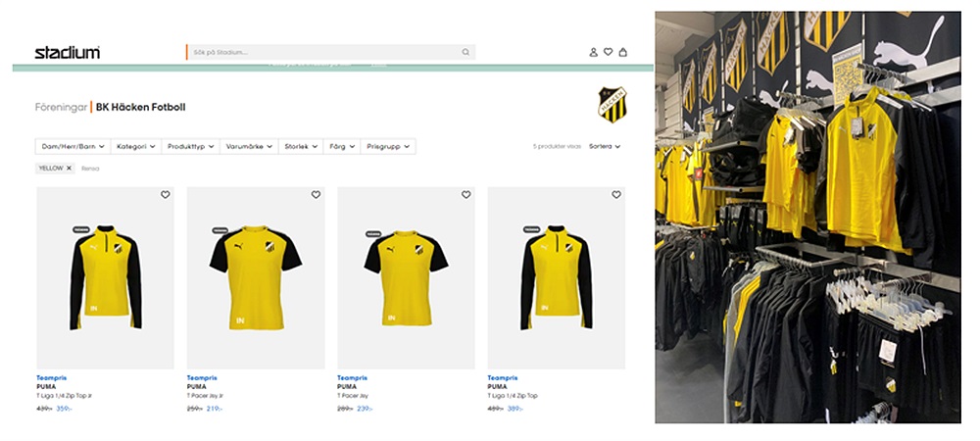Image resolution: width=980 pixels, height=441 pixels.
Task: Favorite the T Pacer Jsy Jr
Action: pos(316,195)
